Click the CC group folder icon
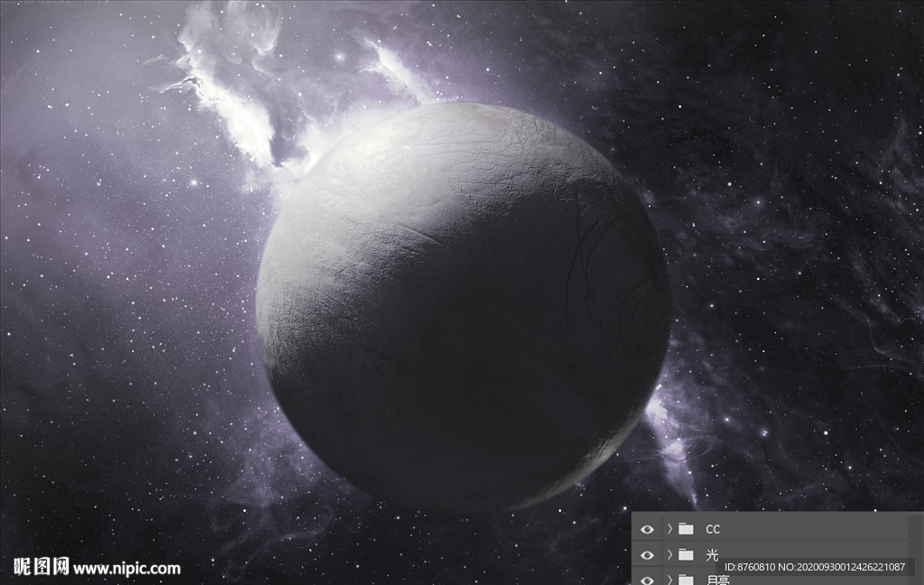924x585 pixels. pyautogui.click(x=686, y=529)
